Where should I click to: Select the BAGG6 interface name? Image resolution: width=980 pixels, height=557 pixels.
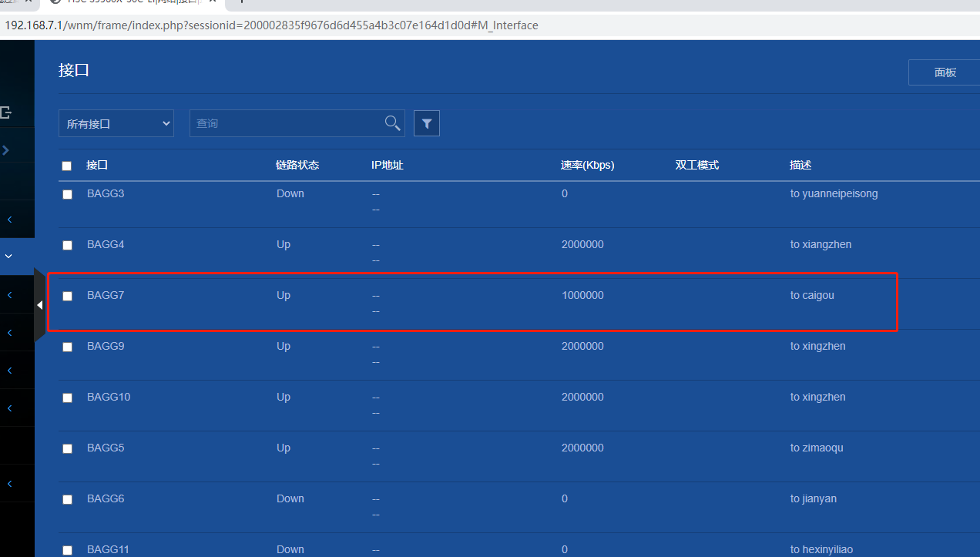(x=106, y=498)
